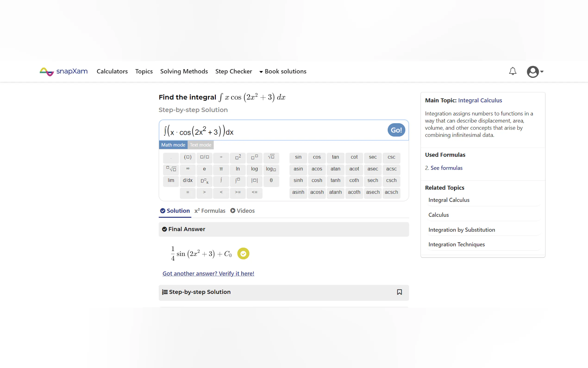588x368 pixels.
Task: Click the bookmark icon on Step-by-step Solution
Action: pos(399,292)
